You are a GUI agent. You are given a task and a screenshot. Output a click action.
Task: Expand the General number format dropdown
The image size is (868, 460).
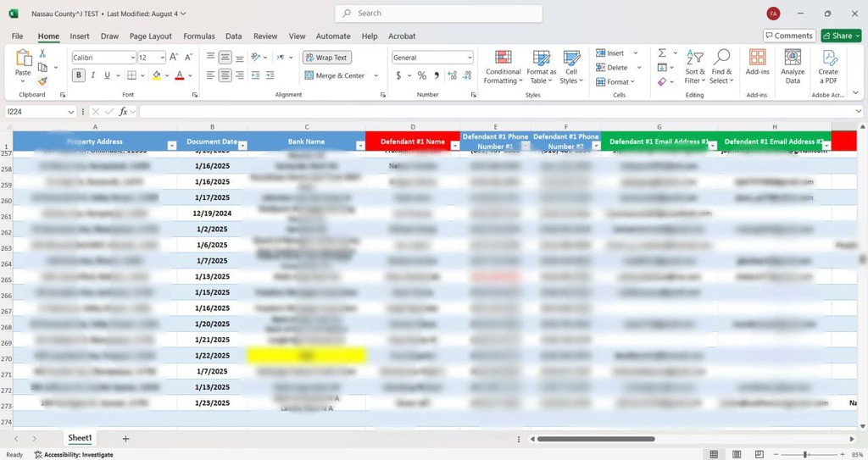[x=470, y=58]
